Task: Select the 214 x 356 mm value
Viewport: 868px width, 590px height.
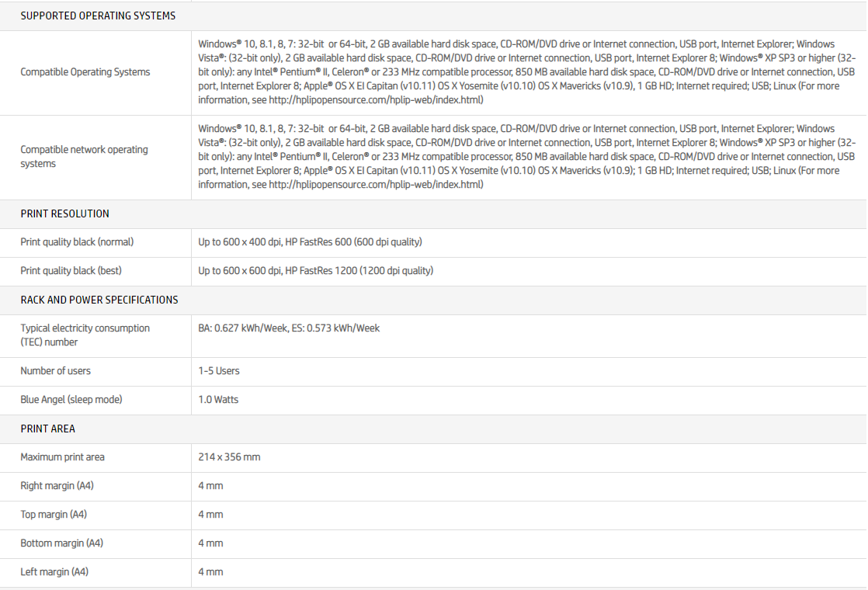Action: click(229, 457)
